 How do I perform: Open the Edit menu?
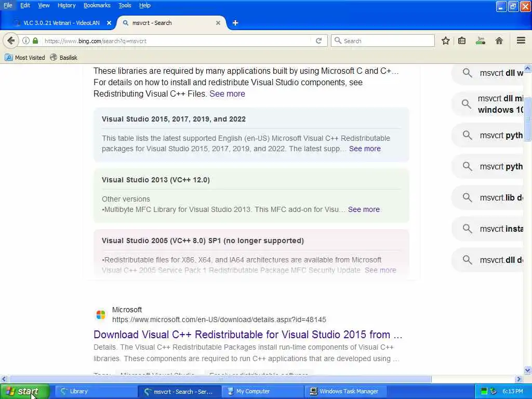25,5
